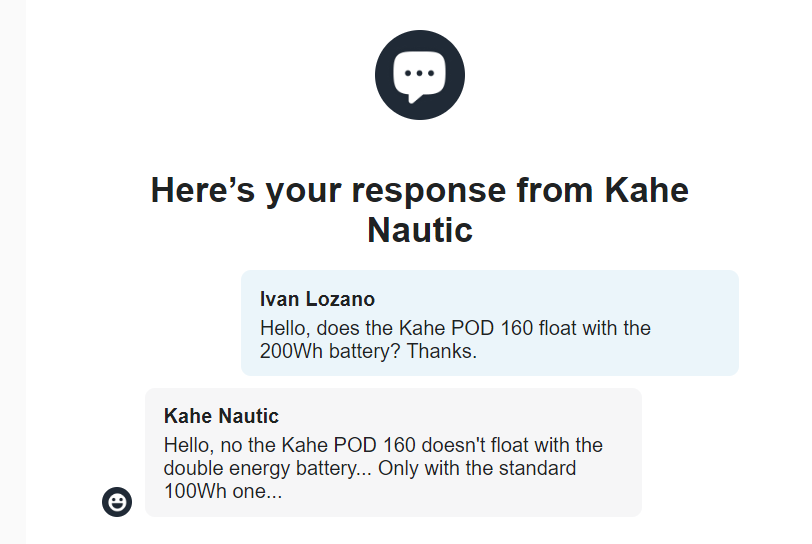Click the gray reply bubble from Kahe Nautic

pyautogui.click(x=394, y=452)
